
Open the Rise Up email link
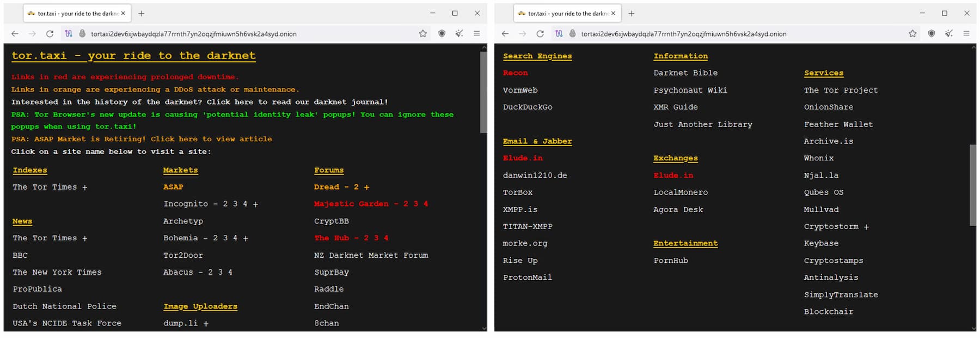tap(520, 261)
